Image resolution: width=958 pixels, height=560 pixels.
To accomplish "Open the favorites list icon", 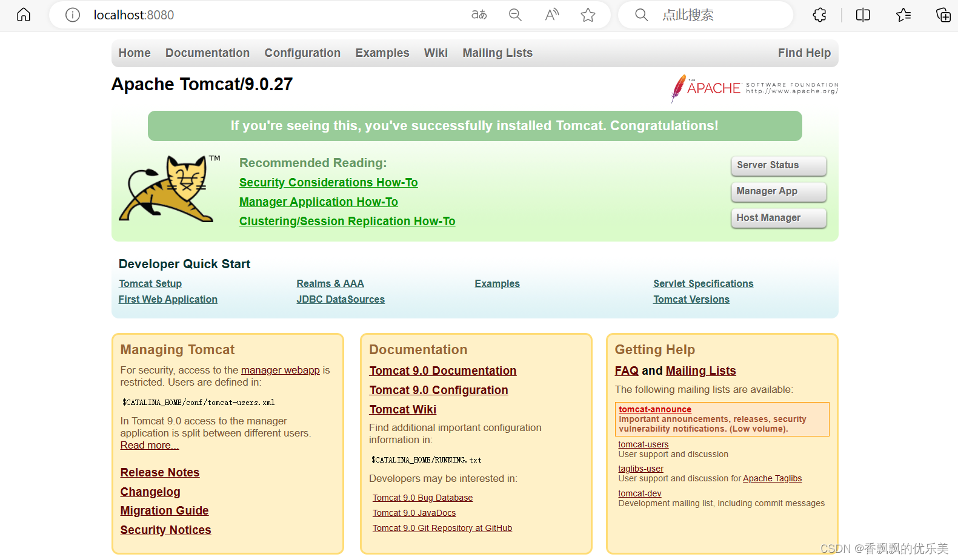I will tap(903, 15).
